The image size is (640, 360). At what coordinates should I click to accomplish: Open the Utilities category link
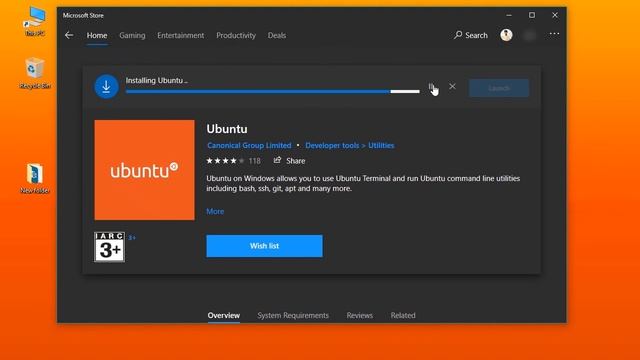pyautogui.click(x=381, y=145)
